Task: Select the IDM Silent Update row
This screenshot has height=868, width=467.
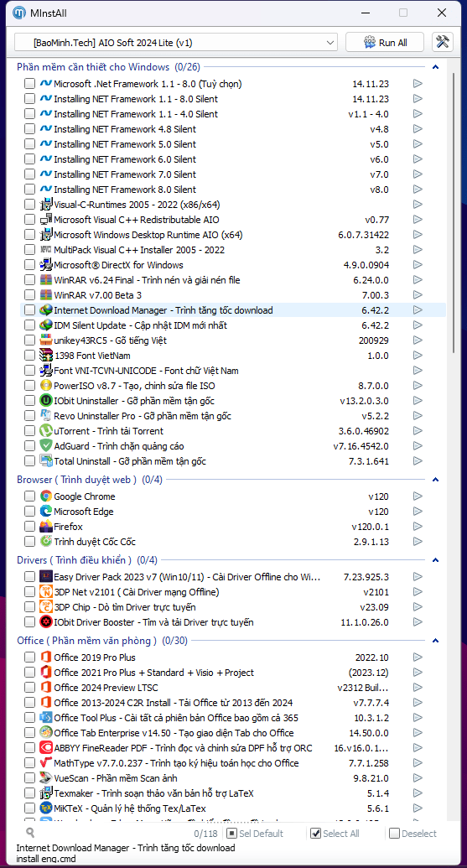Action: (x=233, y=325)
